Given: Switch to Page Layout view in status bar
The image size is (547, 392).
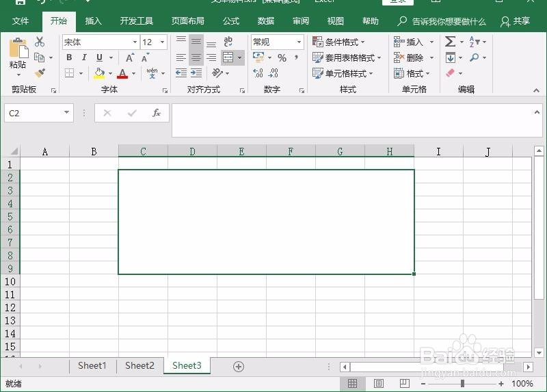Looking at the screenshot, I should (379, 384).
